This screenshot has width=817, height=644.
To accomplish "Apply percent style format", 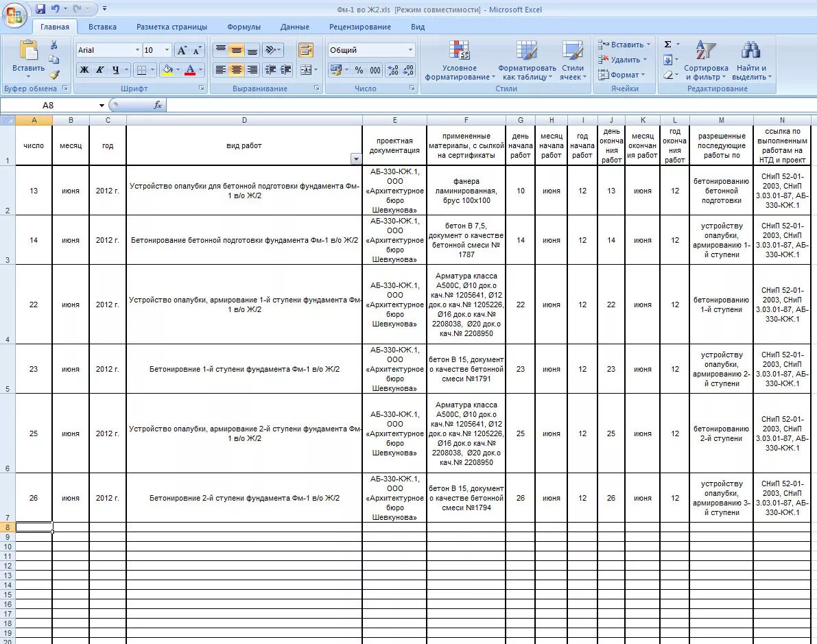I will tap(359, 70).
